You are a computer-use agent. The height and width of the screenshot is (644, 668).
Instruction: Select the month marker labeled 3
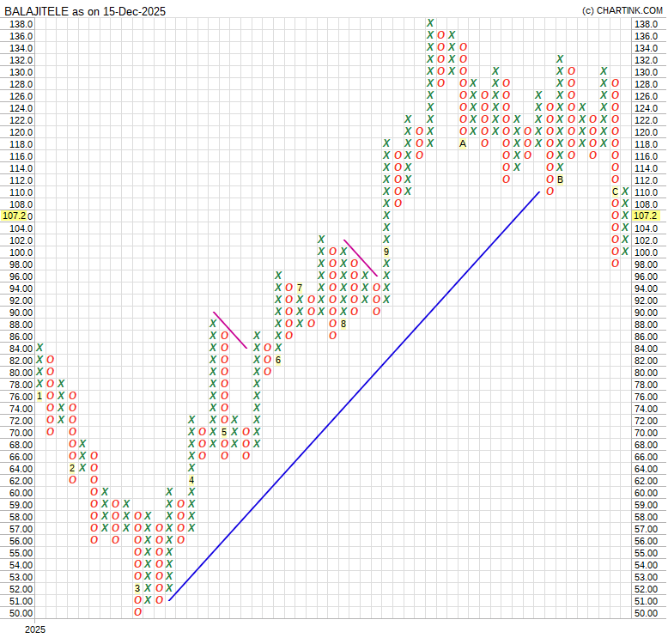coord(137,588)
